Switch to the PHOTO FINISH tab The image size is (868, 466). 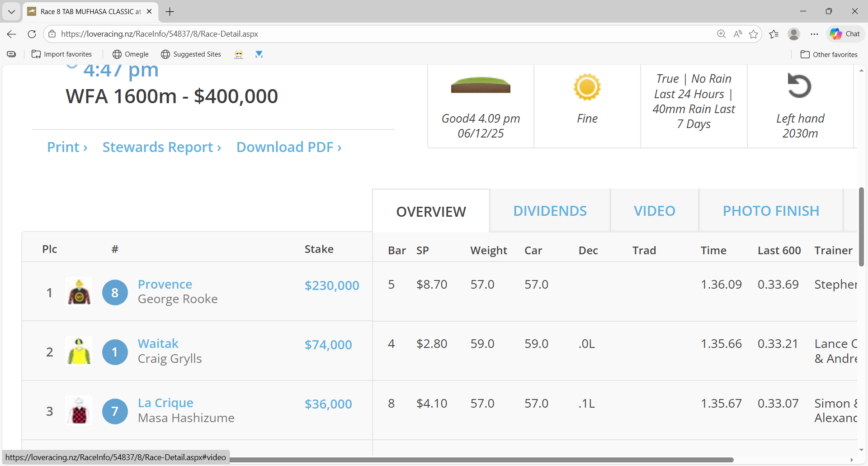(x=771, y=211)
